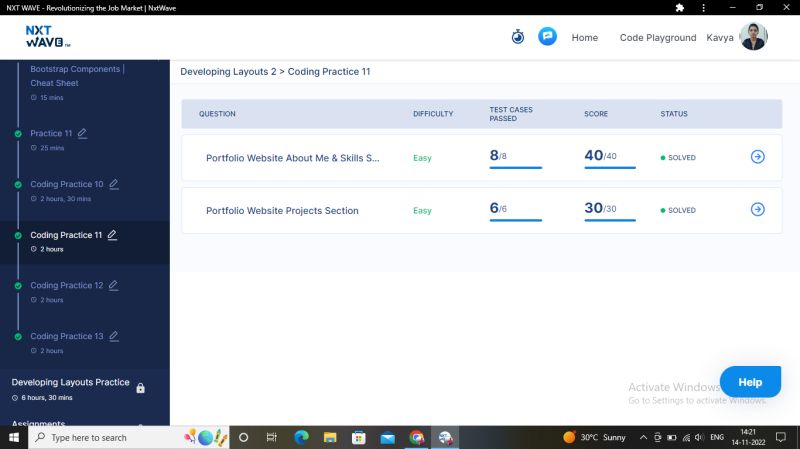Open Code Playground from the header

click(x=657, y=38)
